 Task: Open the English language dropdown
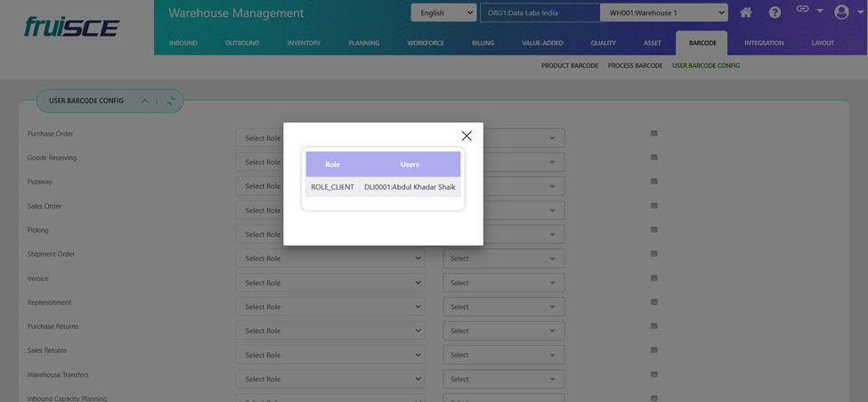443,12
